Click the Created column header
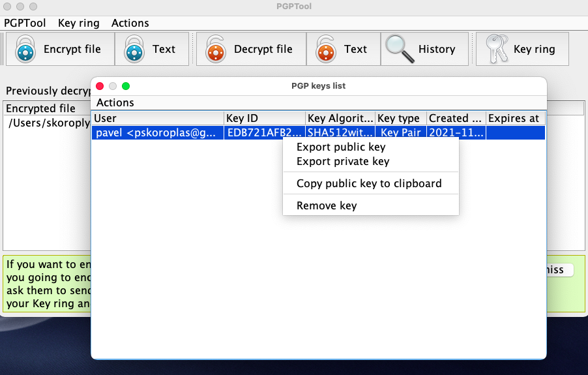This screenshot has height=375, width=588. [456, 119]
